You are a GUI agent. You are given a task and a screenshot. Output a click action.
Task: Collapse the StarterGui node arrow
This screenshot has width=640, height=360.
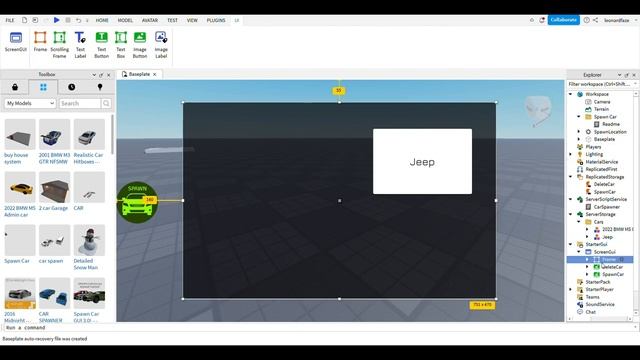click(571, 244)
